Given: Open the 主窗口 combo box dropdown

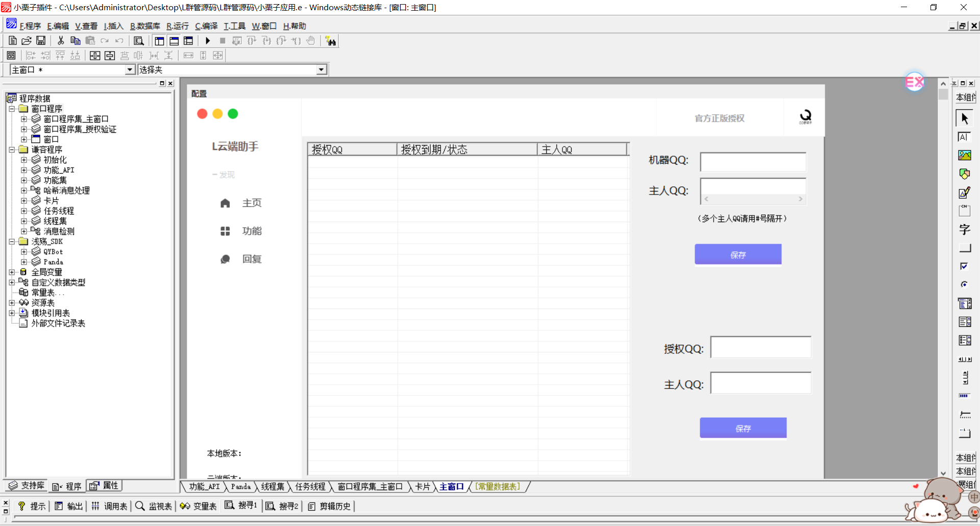Looking at the screenshot, I should [130, 70].
